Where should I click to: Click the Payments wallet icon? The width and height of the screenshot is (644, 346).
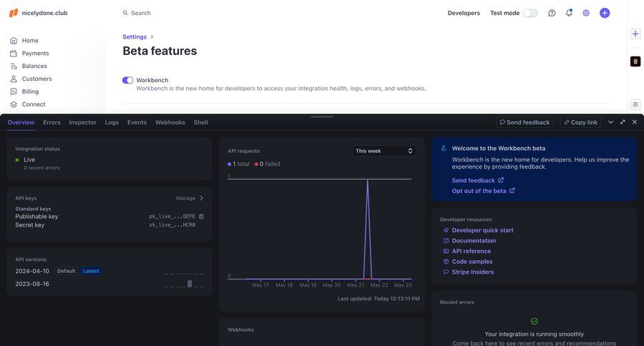[x=14, y=54]
